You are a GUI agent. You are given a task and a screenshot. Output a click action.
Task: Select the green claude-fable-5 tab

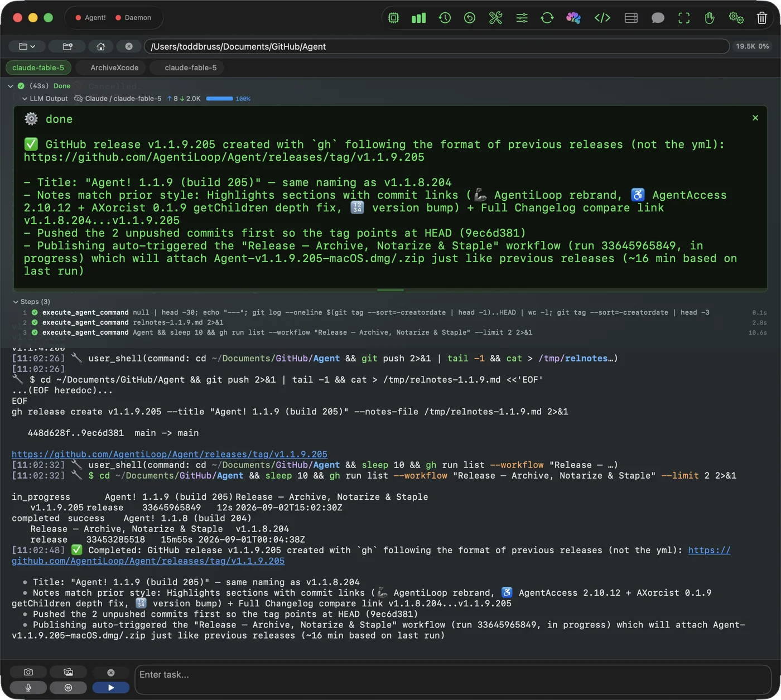coord(38,67)
